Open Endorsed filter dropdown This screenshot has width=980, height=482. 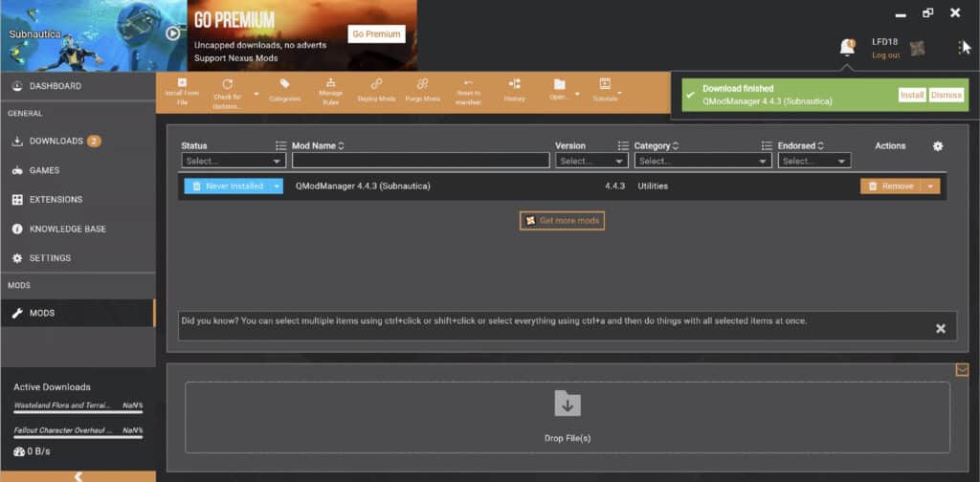coord(813,161)
